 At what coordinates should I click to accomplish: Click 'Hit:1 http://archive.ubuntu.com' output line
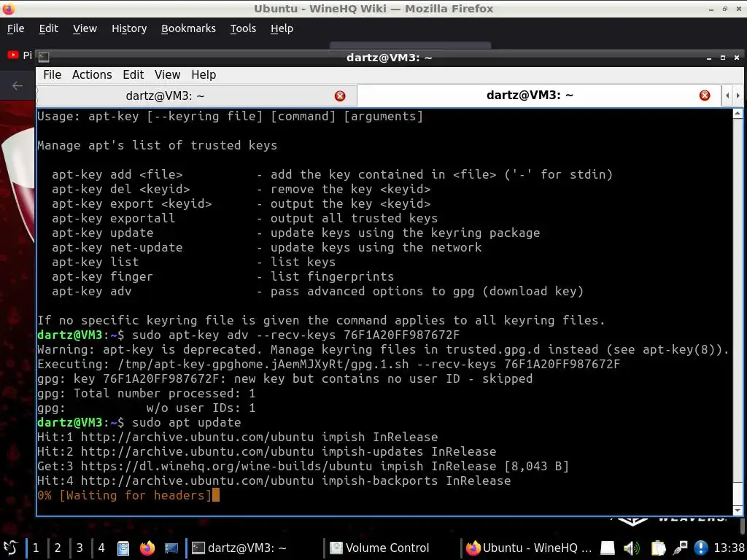[237, 437]
